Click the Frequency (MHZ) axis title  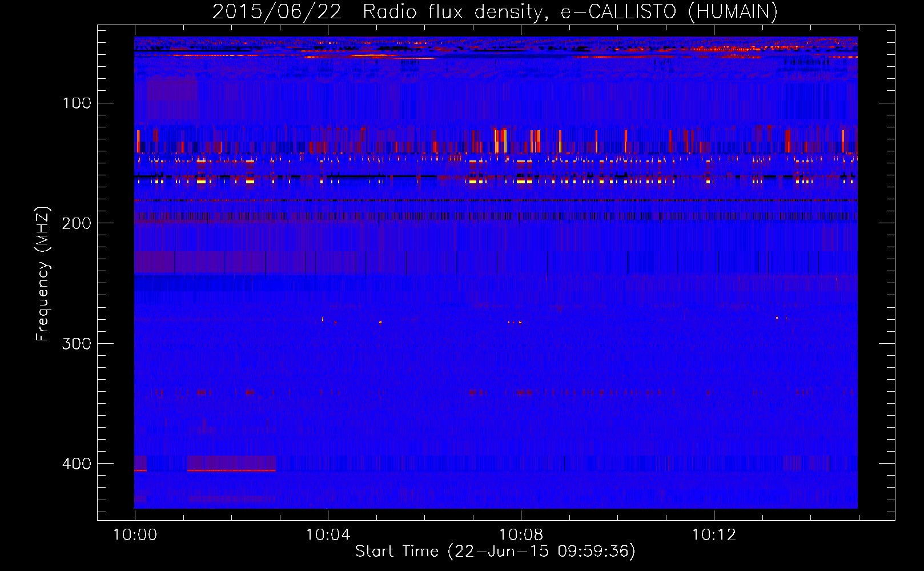[43, 274]
